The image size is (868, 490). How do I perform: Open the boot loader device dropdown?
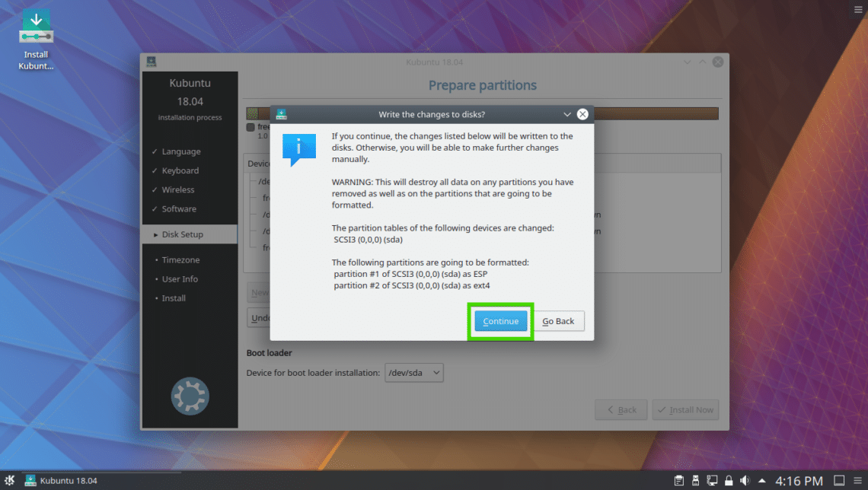[x=414, y=373]
